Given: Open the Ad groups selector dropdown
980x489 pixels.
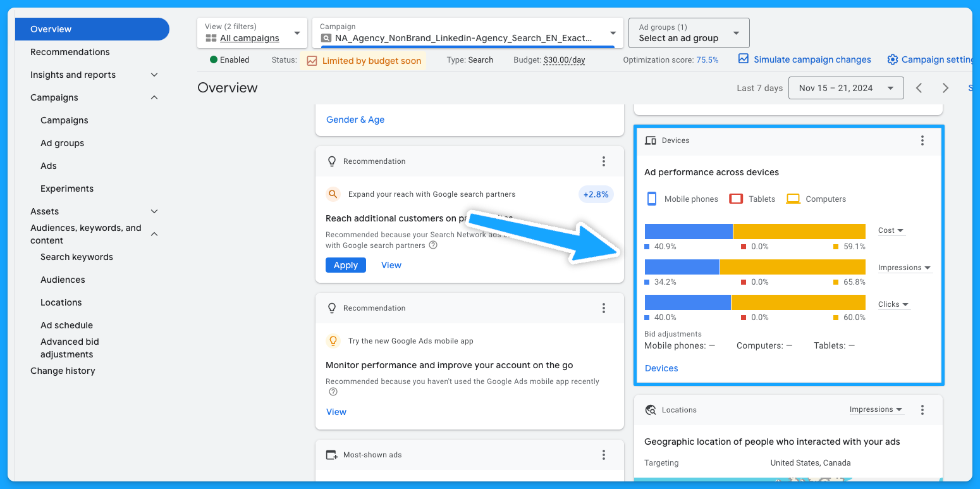Looking at the screenshot, I should tap(689, 33).
